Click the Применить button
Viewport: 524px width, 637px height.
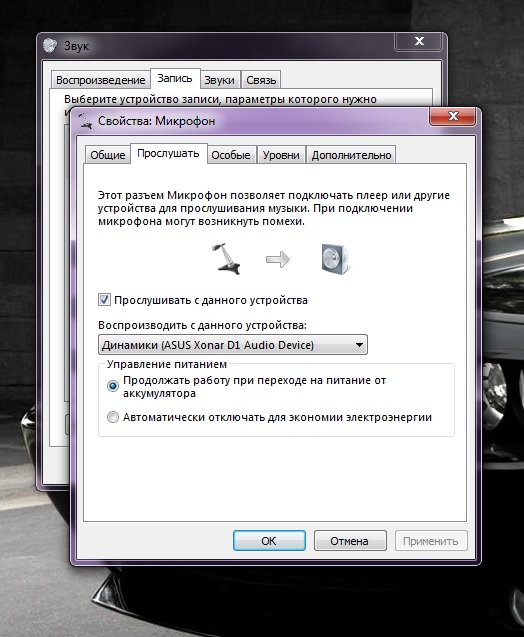point(431,541)
